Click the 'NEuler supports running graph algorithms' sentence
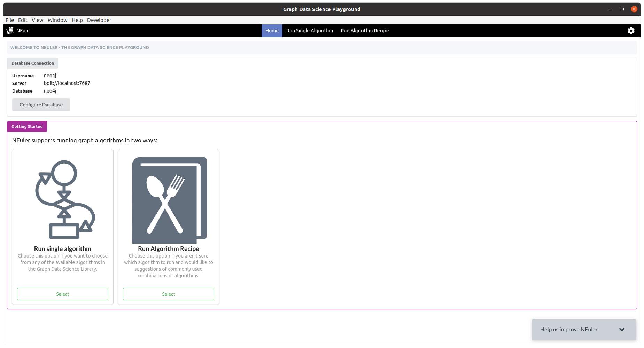Viewport: 644px width, 348px height. click(x=85, y=140)
